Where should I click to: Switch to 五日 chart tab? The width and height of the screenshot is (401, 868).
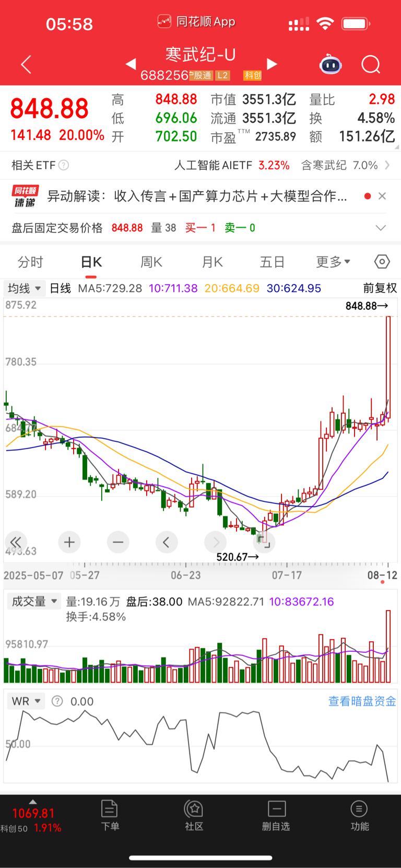click(x=272, y=262)
